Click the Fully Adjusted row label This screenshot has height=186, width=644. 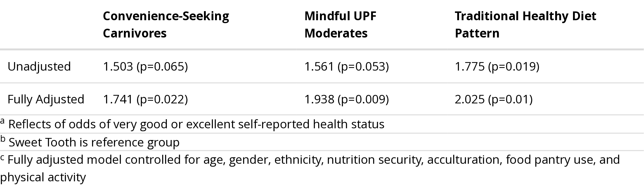[46, 99]
